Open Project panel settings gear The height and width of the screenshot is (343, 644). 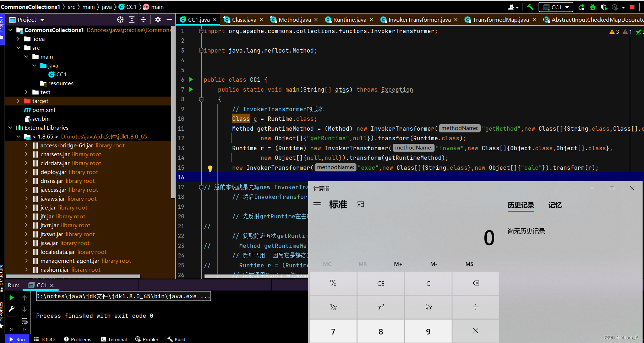pyautogui.click(x=158, y=20)
